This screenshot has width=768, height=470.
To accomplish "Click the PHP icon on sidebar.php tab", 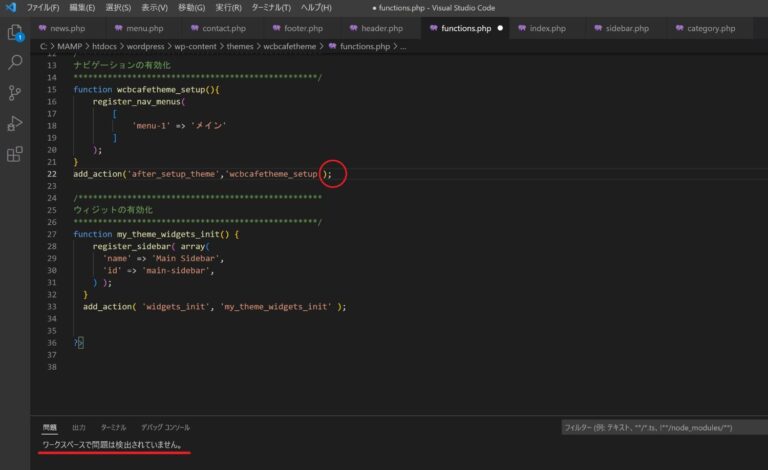I will (x=598, y=28).
